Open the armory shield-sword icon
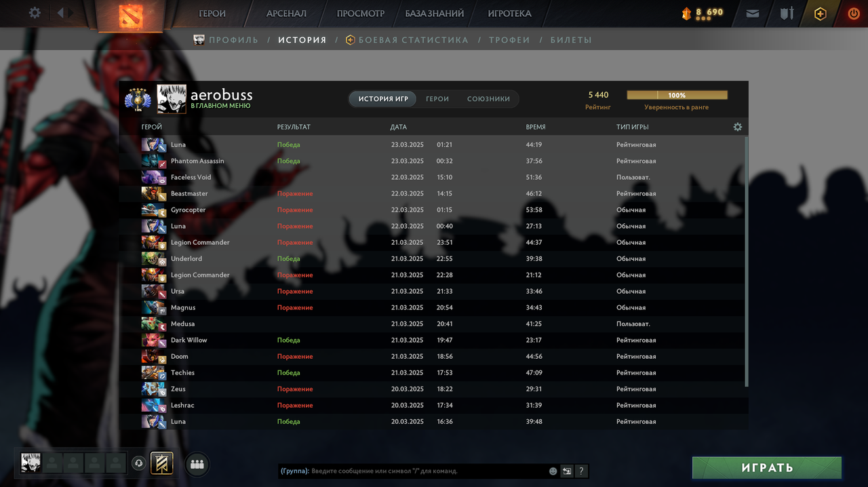 click(x=787, y=13)
